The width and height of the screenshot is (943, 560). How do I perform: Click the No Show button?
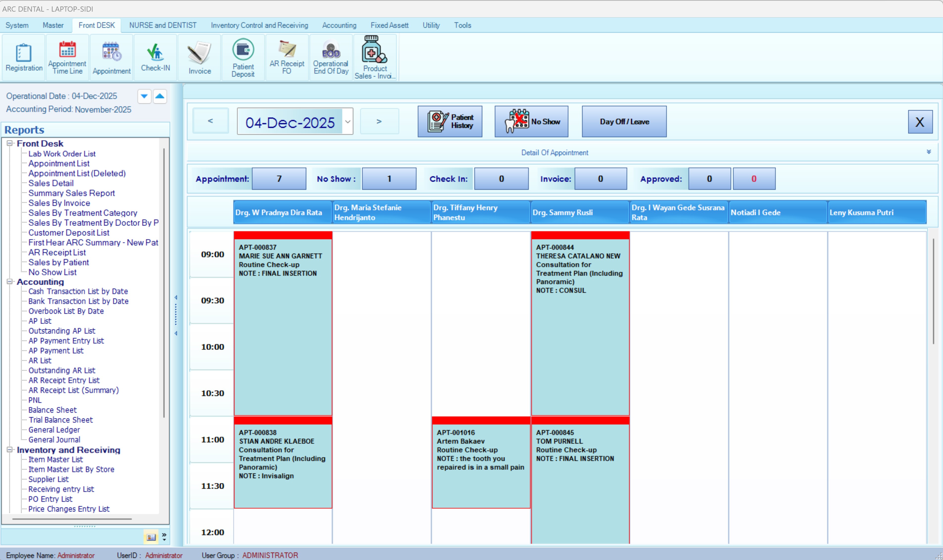pyautogui.click(x=531, y=121)
